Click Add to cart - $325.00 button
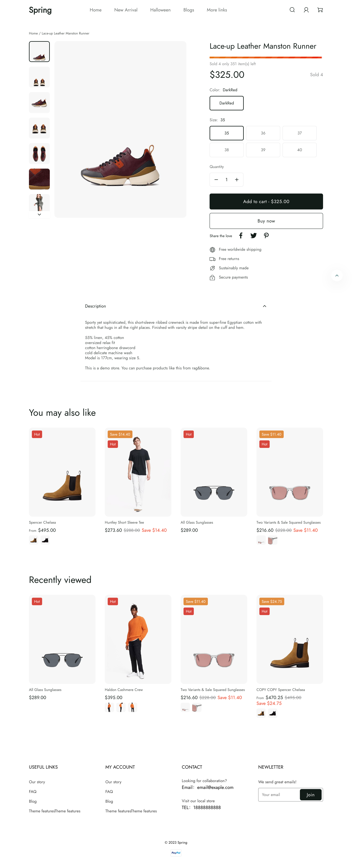The width and height of the screenshot is (352, 868). pyautogui.click(x=266, y=201)
